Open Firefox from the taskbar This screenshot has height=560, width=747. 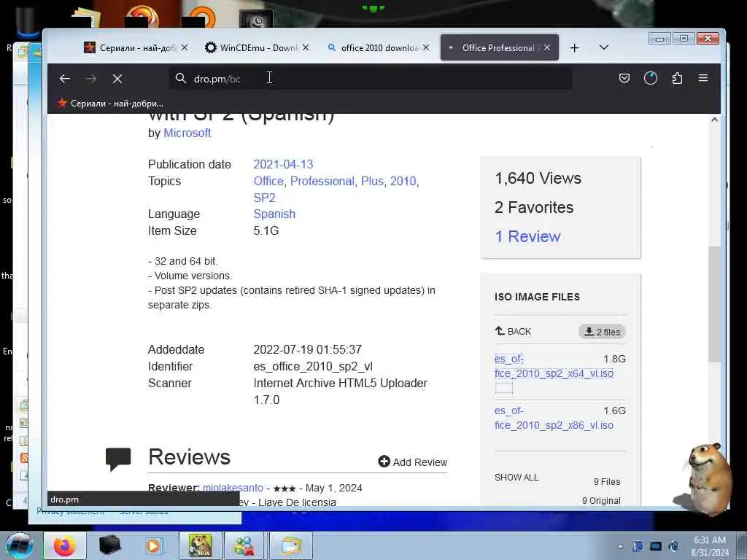coord(65,545)
